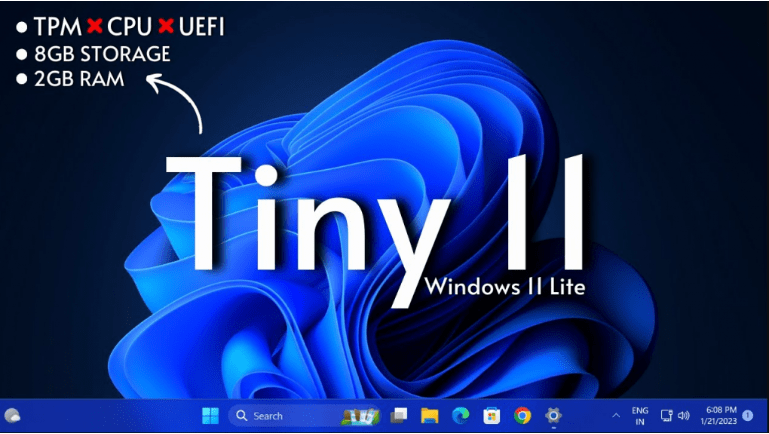Open the notification count badge
This screenshot has width=769, height=434.
(747, 415)
